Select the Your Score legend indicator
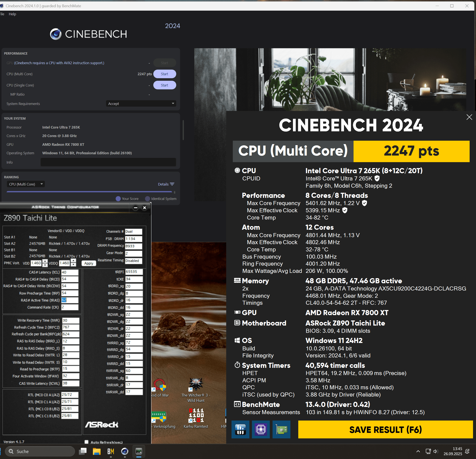 [x=118, y=198]
